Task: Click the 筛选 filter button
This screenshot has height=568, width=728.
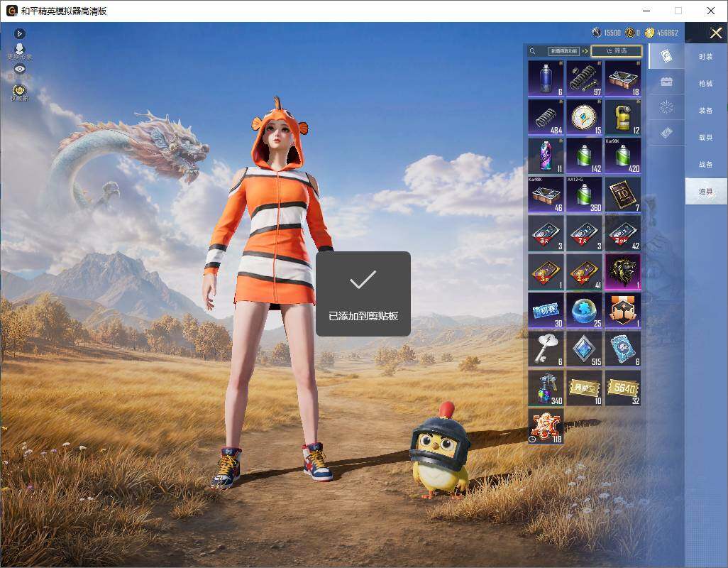Action: pyautogui.click(x=617, y=50)
